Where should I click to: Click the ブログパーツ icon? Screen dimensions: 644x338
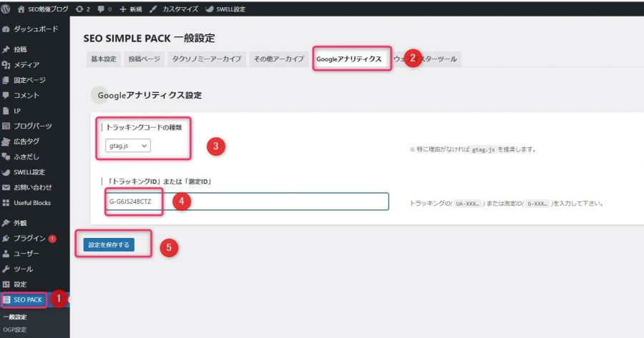[6, 126]
